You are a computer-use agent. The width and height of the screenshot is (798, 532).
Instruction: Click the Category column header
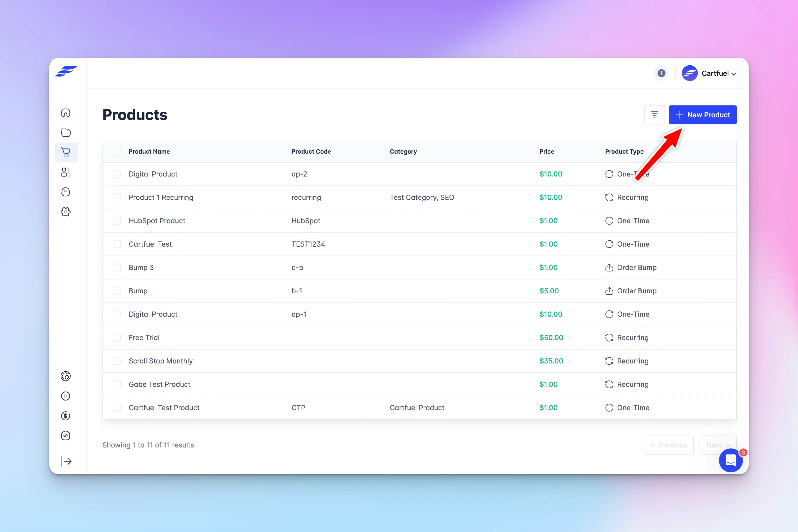click(x=403, y=152)
